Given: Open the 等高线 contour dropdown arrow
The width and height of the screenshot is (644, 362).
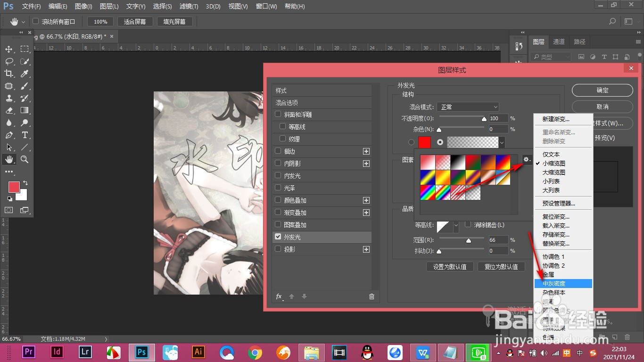Looking at the screenshot, I should pos(456,226).
